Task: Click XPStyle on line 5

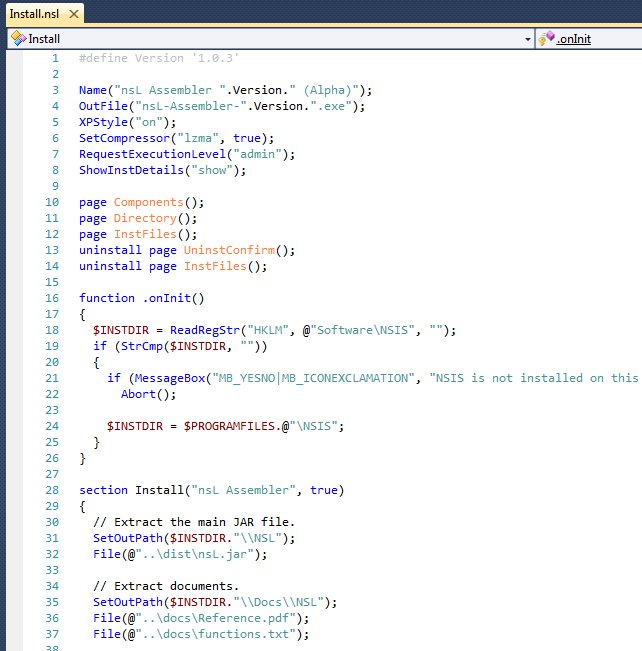Action: click(103, 122)
